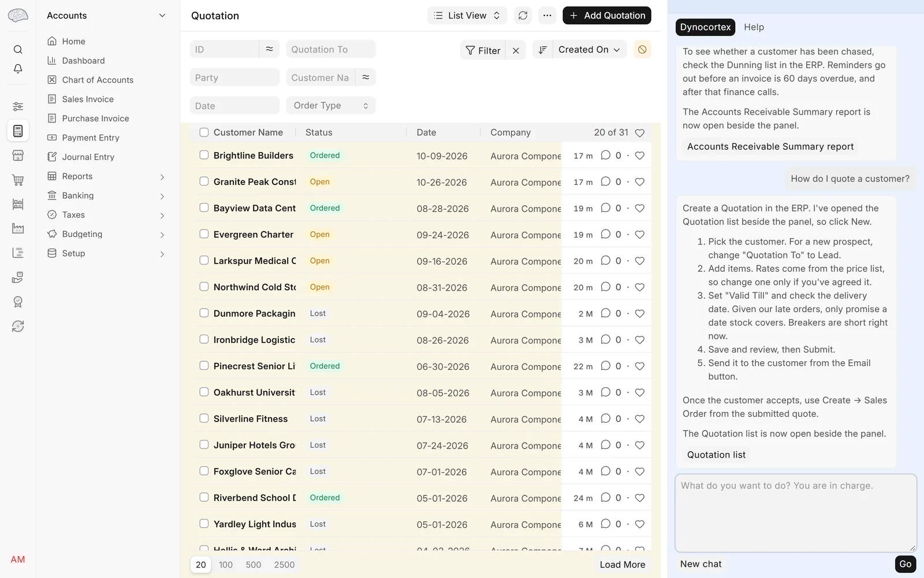This screenshot has width=924, height=578.
Task: Focus the chat message text box
Action: pyautogui.click(x=796, y=513)
